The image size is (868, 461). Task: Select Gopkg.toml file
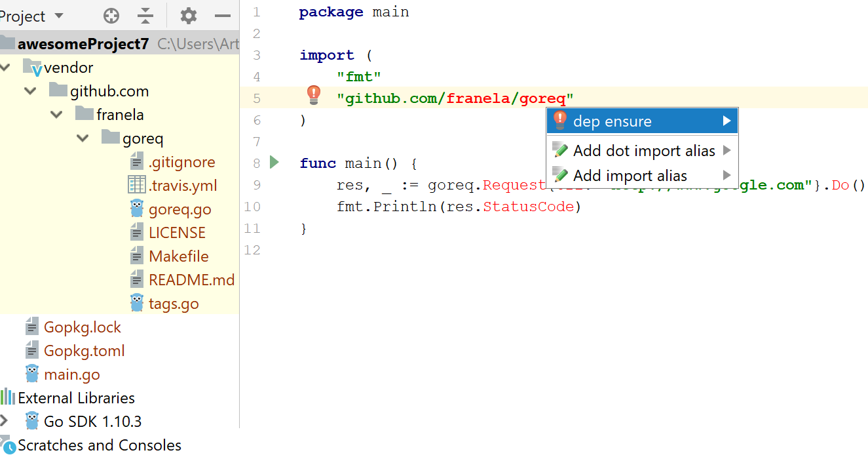pos(84,351)
